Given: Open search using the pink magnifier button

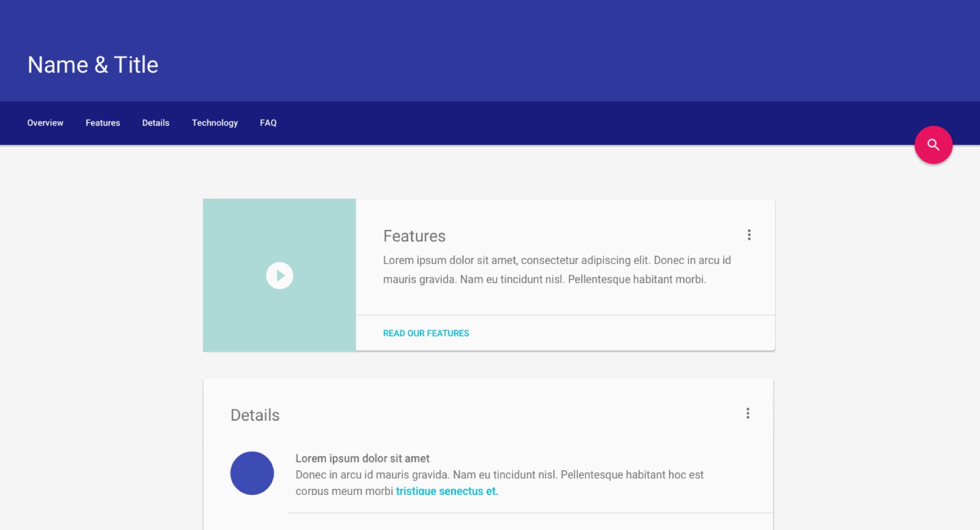Looking at the screenshot, I should pos(933,144).
